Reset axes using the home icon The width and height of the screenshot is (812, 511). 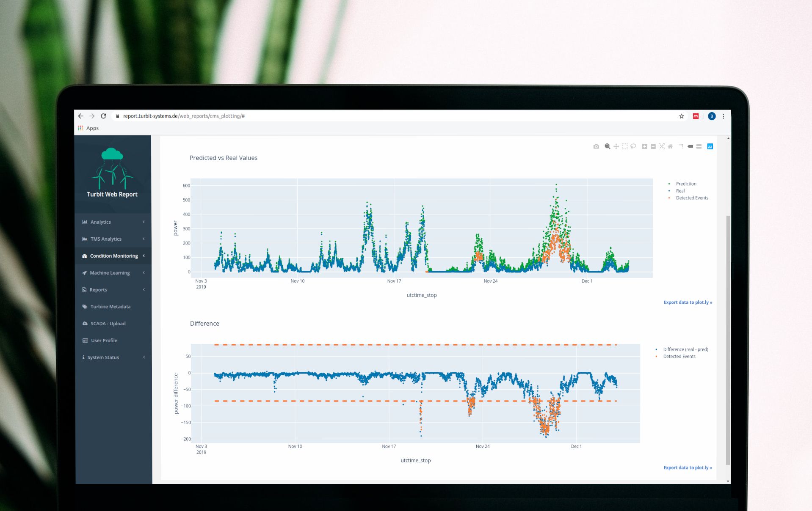(x=671, y=146)
